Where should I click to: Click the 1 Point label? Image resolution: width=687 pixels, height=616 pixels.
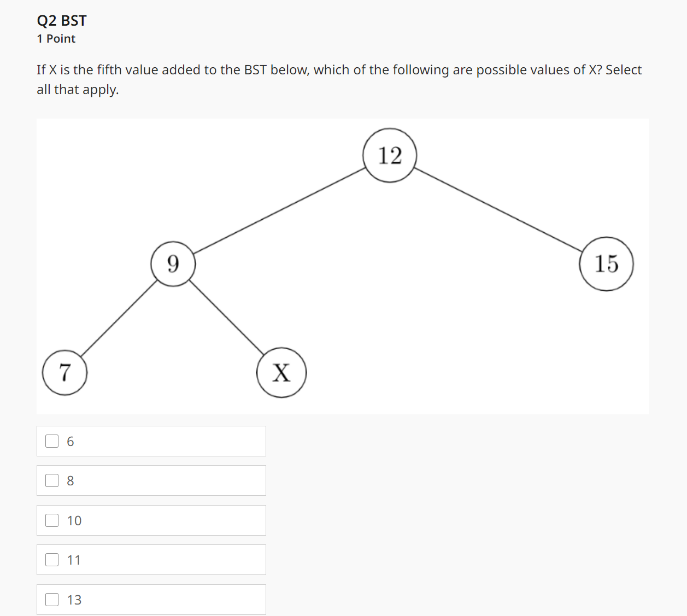point(56,38)
